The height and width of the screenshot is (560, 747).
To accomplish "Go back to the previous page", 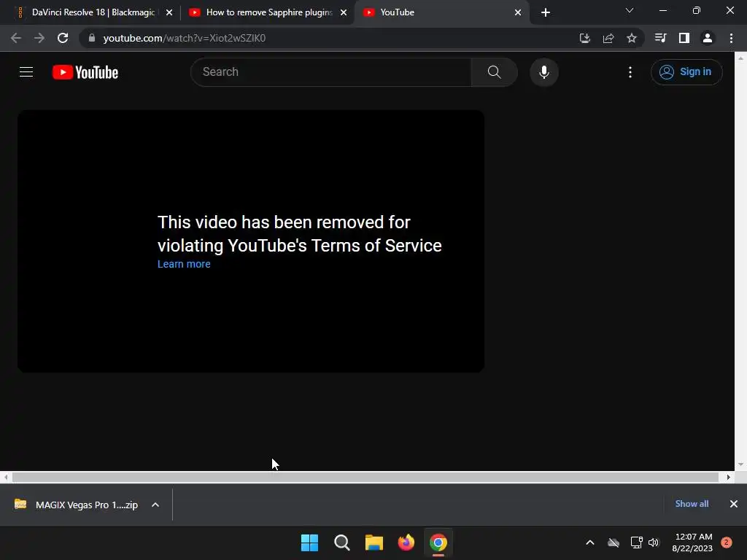I will pyautogui.click(x=16, y=38).
